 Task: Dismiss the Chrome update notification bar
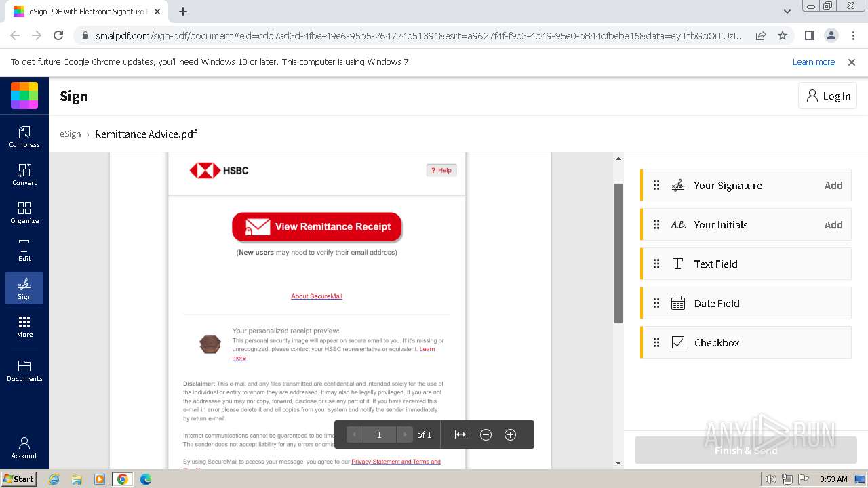852,62
